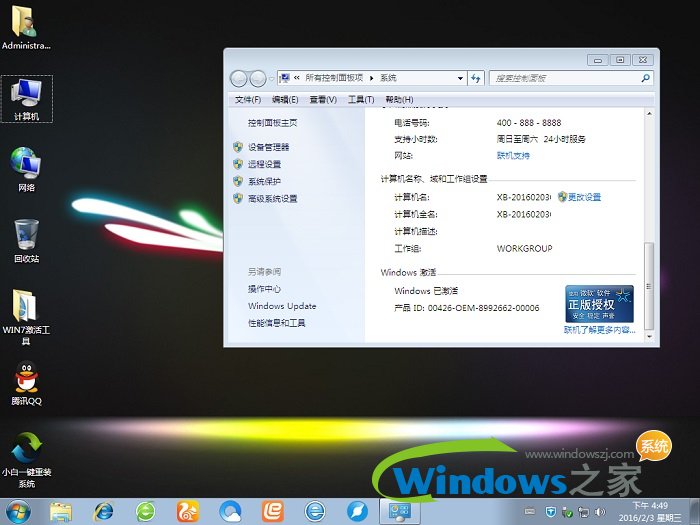The height and width of the screenshot is (525, 700).
Task: Click 联机了解更多内容 link
Action: coord(599,330)
